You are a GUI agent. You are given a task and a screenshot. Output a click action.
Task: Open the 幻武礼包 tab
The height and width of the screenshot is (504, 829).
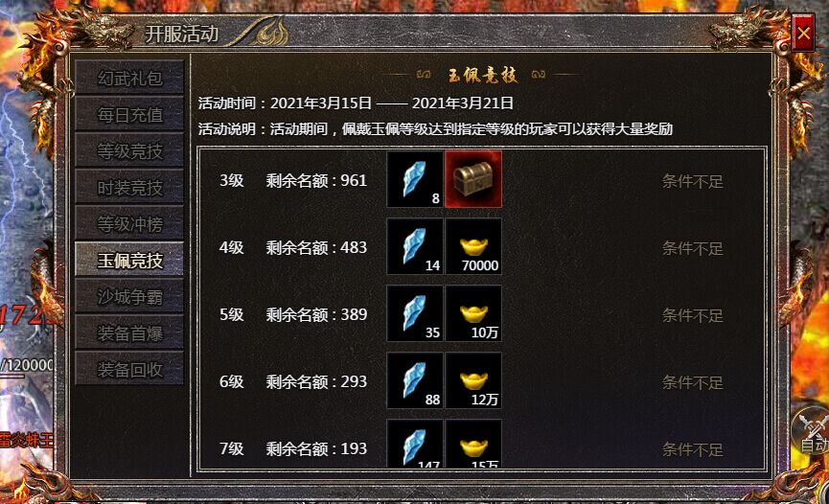tap(129, 78)
